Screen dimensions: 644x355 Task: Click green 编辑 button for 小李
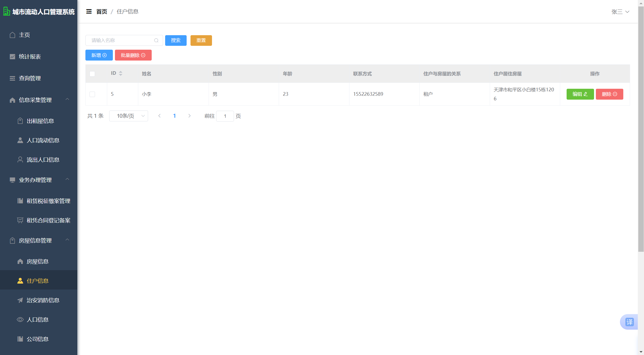[580, 94]
